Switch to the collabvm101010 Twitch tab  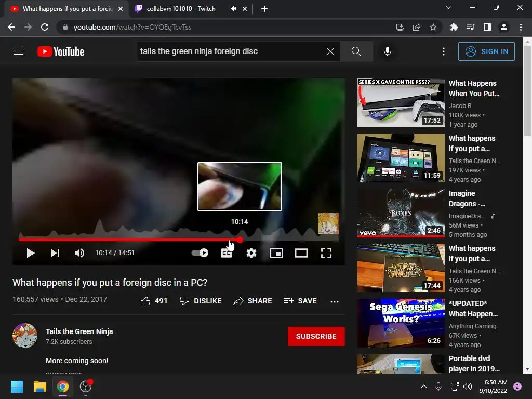(x=181, y=9)
